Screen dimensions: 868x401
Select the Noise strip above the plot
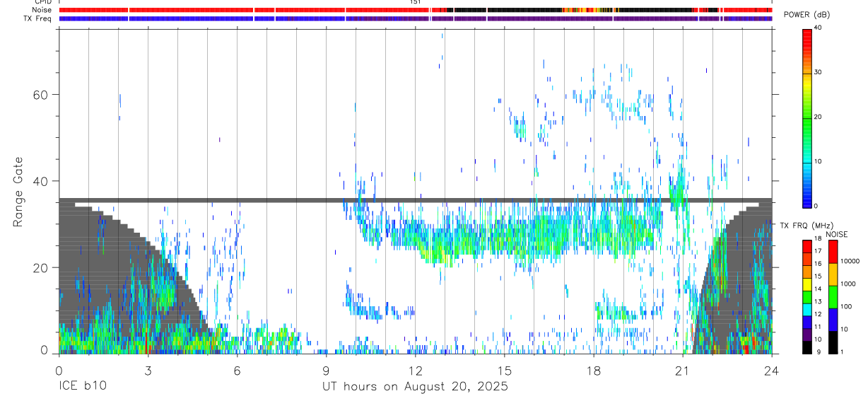416,10
